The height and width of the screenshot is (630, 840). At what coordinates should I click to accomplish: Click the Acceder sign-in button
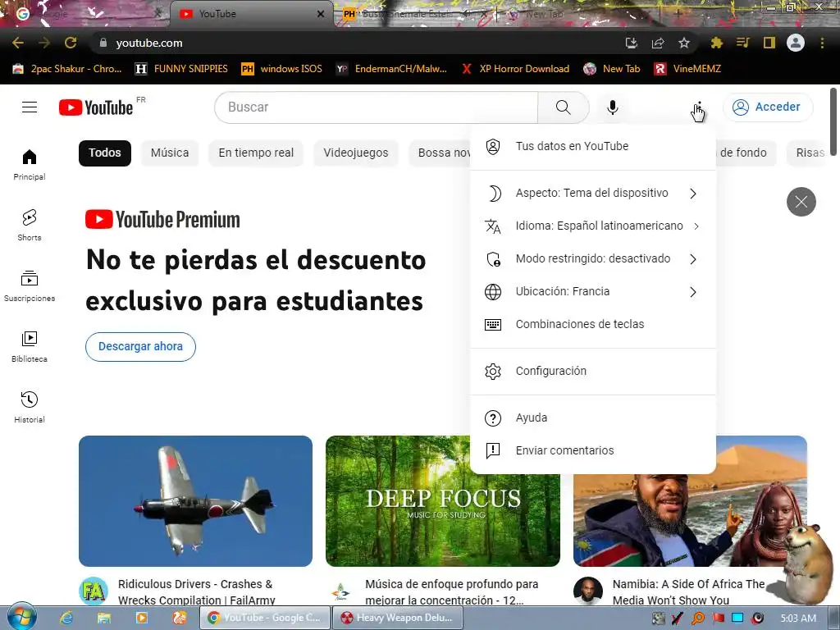click(x=768, y=107)
